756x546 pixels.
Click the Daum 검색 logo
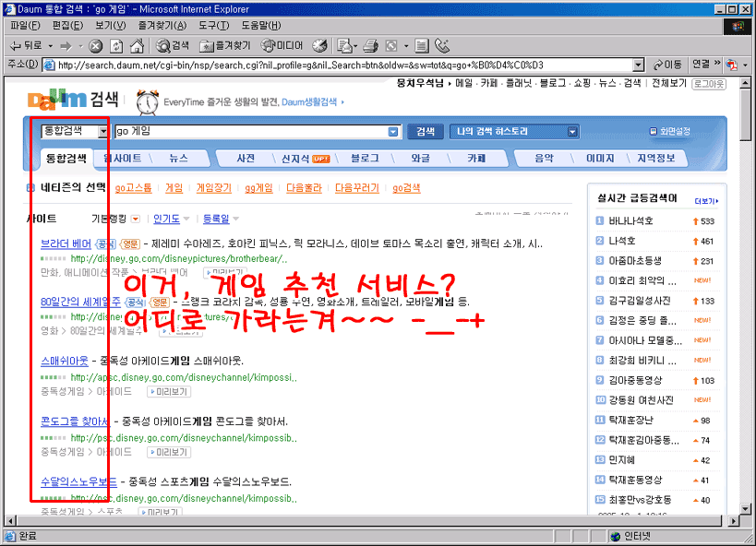73,100
